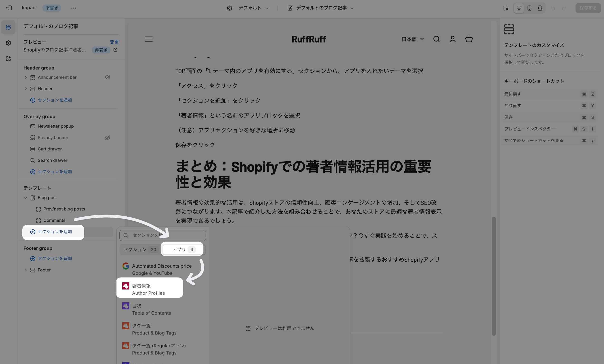Viewport: 604px width, 364px height.
Task: Click the 変更 preview change link
Action: tap(114, 42)
